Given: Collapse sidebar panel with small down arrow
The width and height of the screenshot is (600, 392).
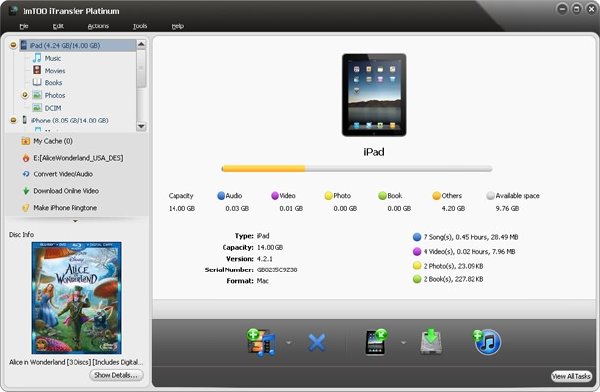Looking at the screenshot, I should click(75, 221).
